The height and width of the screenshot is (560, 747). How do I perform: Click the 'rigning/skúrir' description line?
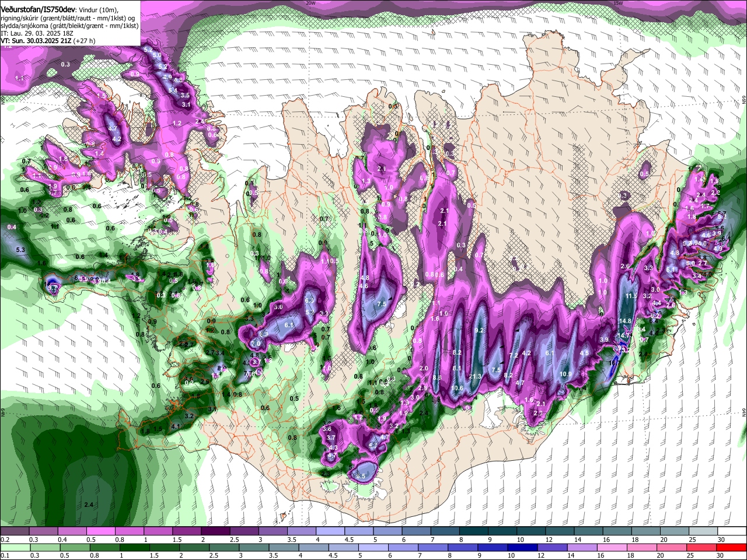(x=69, y=18)
